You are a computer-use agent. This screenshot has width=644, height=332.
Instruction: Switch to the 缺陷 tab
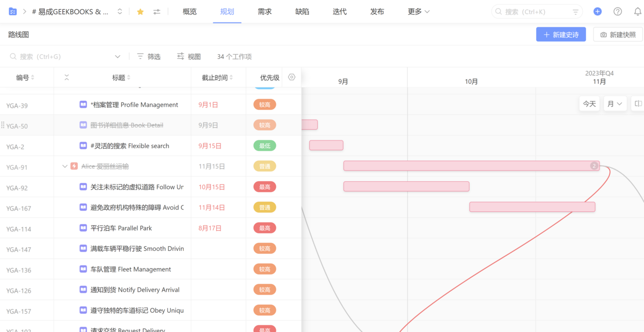(x=302, y=11)
